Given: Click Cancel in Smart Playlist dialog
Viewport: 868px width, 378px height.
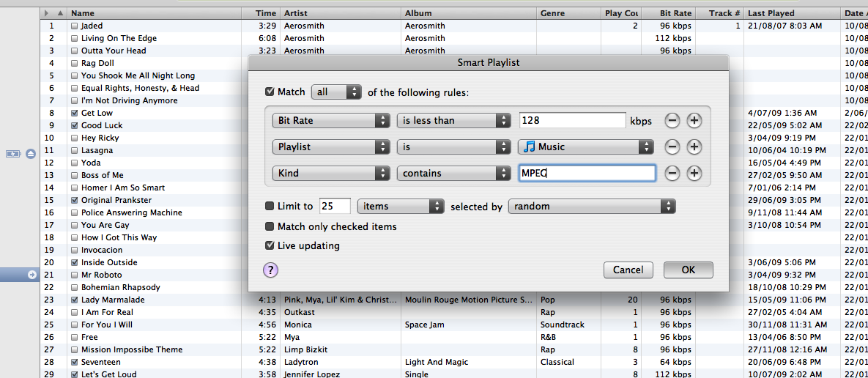Looking at the screenshot, I should (628, 270).
